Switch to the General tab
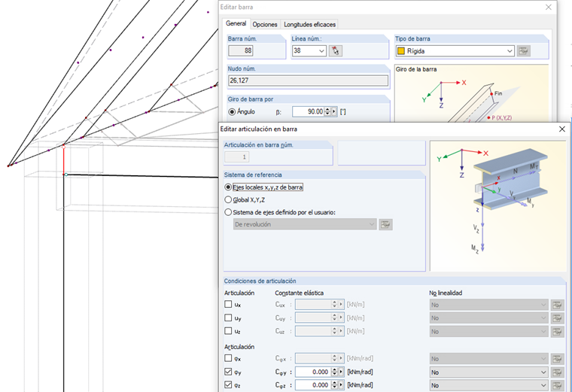This screenshot has width=572, height=392. [236, 23]
